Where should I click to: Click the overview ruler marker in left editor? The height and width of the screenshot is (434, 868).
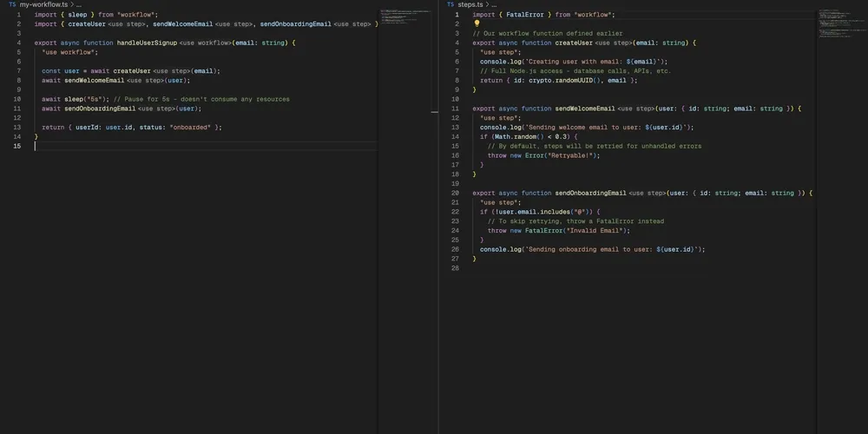[435, 112]
